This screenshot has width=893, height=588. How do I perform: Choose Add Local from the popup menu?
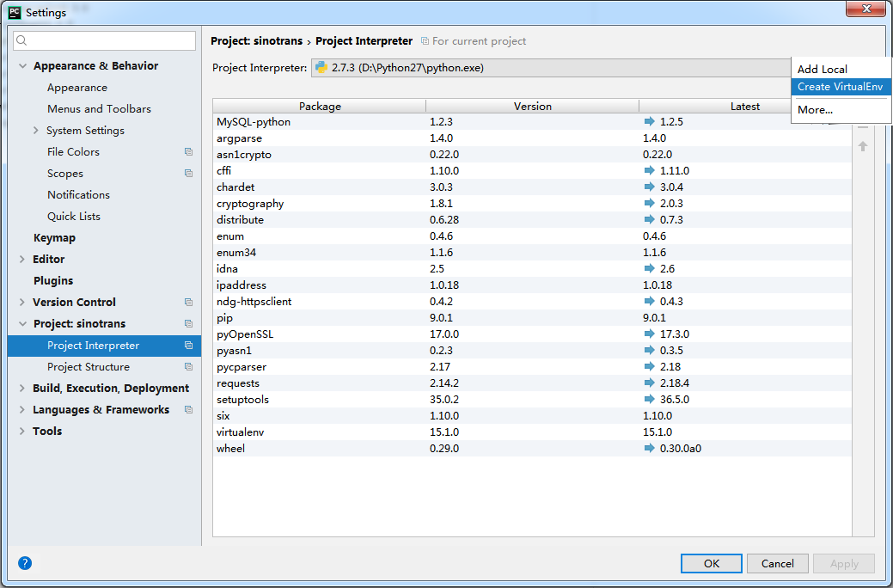point(841,69)
